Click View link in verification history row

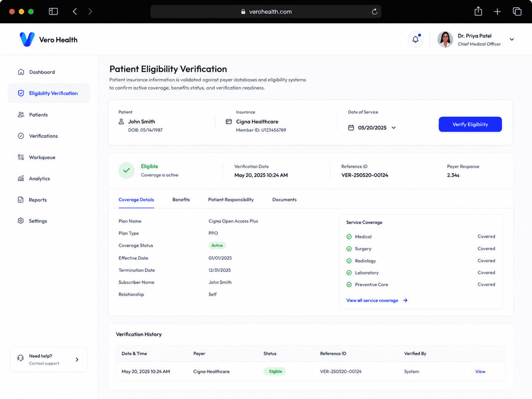point(480,371)
